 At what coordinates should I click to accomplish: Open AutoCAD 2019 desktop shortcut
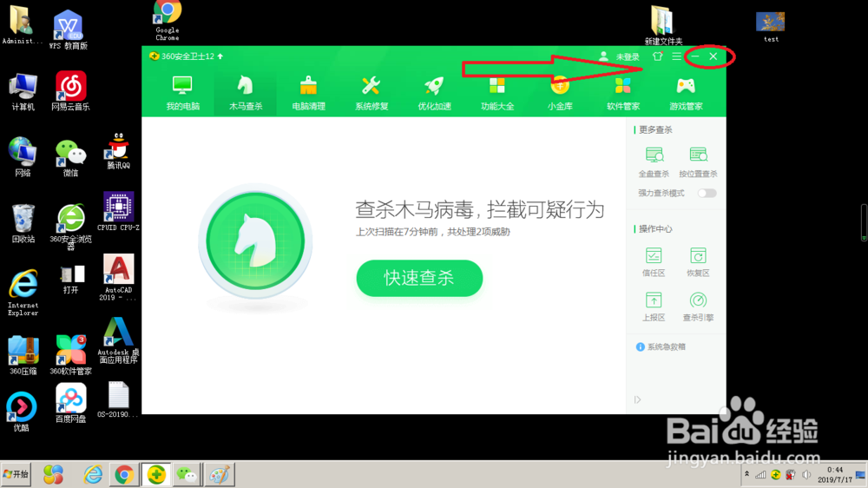click(x=118, y=277)
